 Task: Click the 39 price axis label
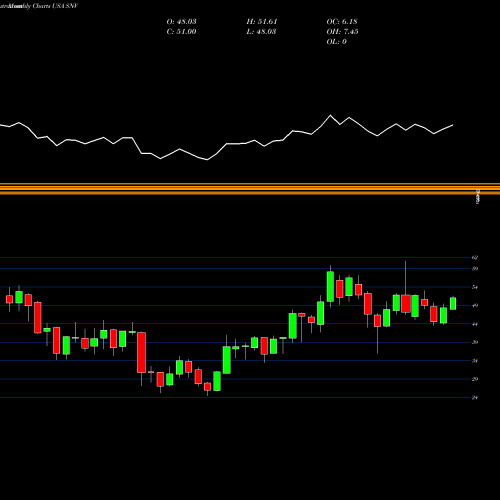coord(475,342)
